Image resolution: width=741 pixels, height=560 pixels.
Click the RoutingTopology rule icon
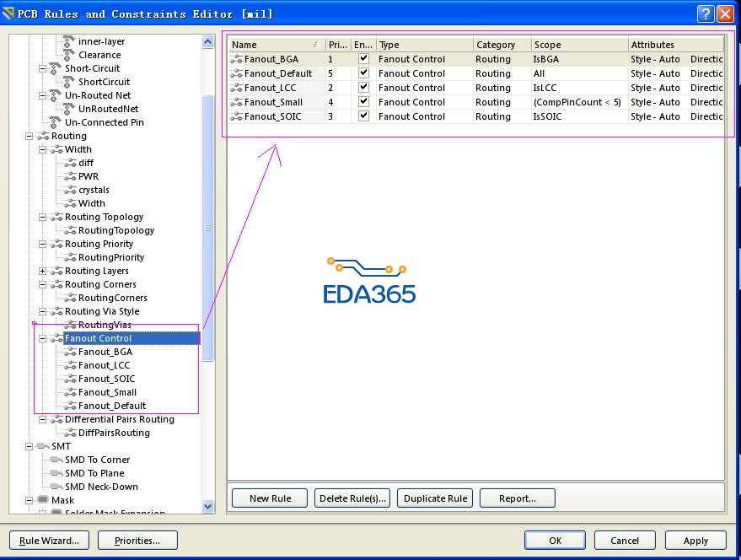70,230
